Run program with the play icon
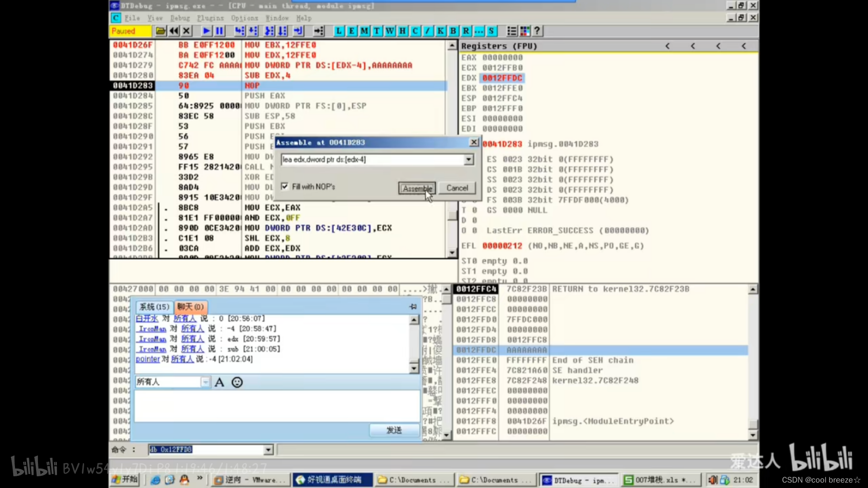 click(x=207, y=31)
